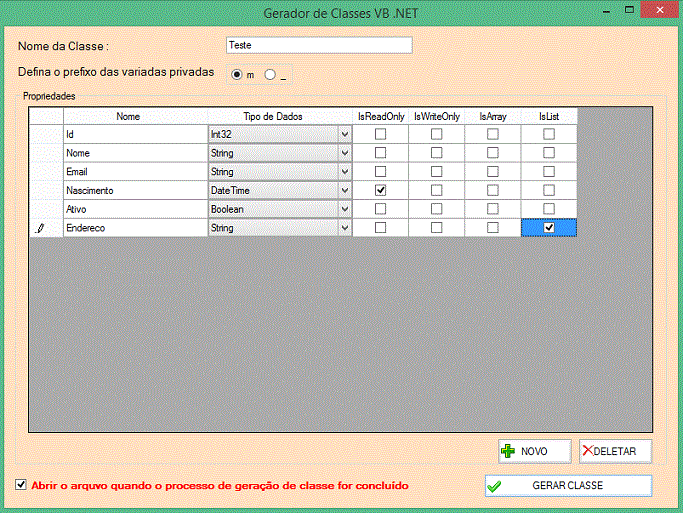Open the String type dropdown for Endereco

tap(345, 228)
